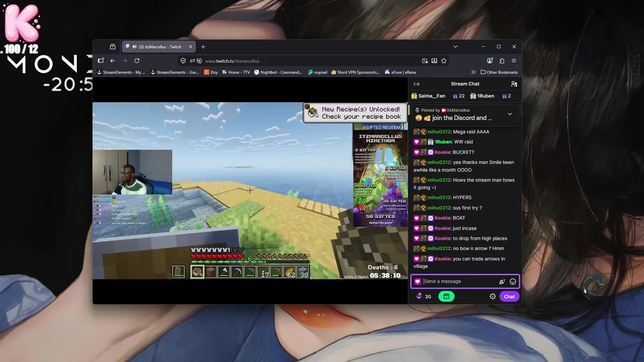Mute the itzMarcellus Twitch tab audio
Viewport: 644px width, 362px height.
[134, 47]
